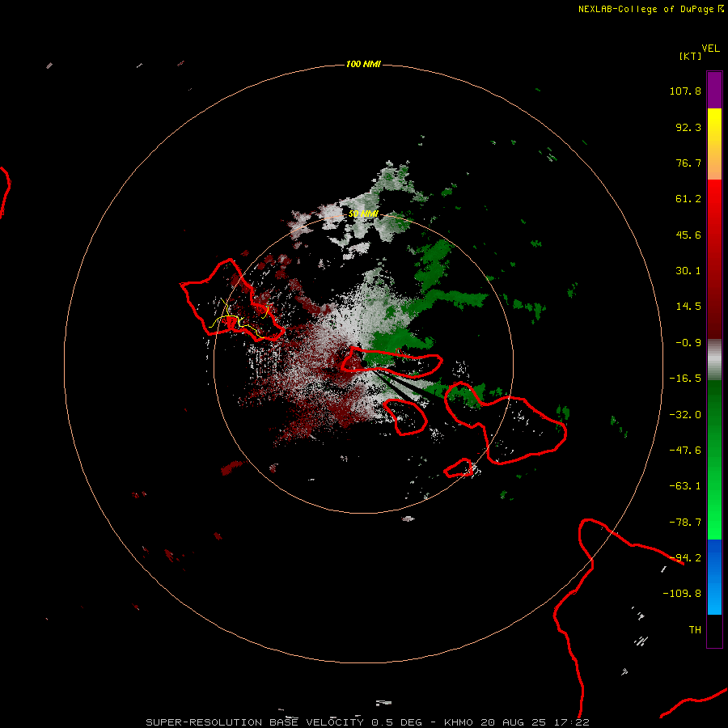This screenshot has width=728, height=728.
Task: Pick the purple segment of the color bar
Action: pyautogui.click(x=714, y=91)
